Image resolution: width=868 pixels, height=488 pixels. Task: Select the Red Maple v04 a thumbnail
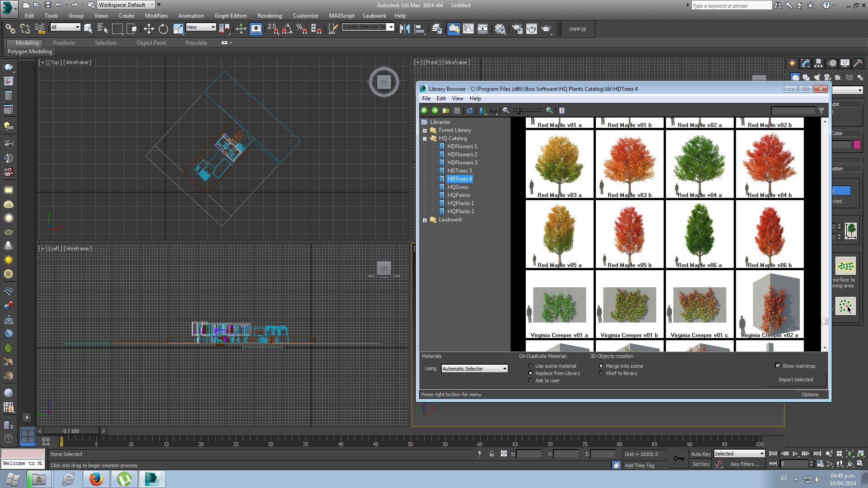coord(699,164)
